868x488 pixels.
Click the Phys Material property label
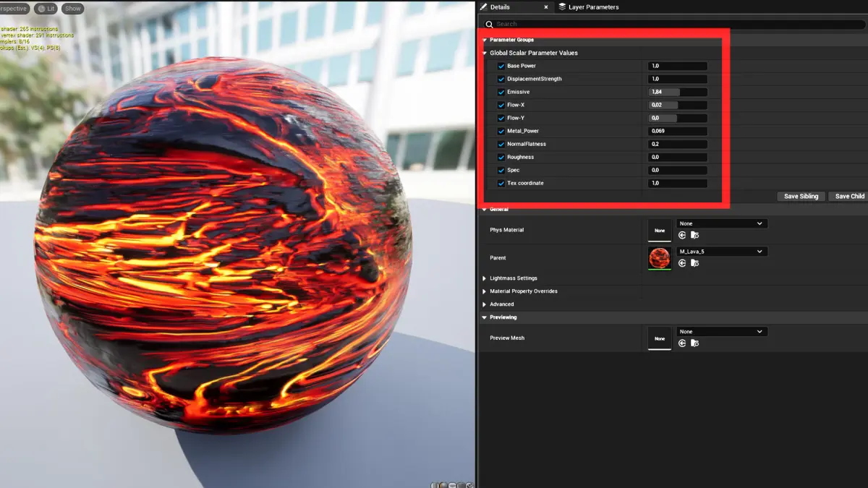(x=507, y=230)
